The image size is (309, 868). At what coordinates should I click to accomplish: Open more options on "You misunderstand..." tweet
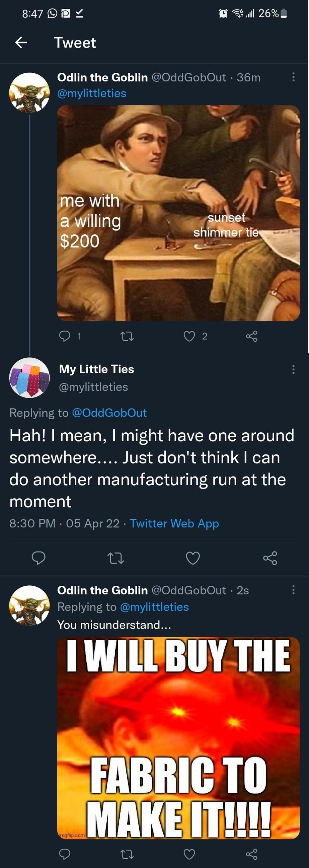point(294,590)
